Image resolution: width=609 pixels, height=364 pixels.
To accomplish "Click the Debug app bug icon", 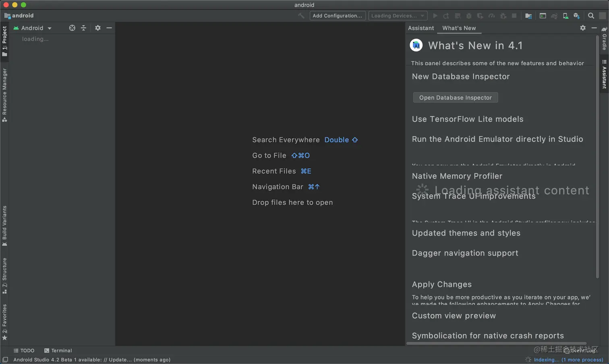I will click(469, 16).
